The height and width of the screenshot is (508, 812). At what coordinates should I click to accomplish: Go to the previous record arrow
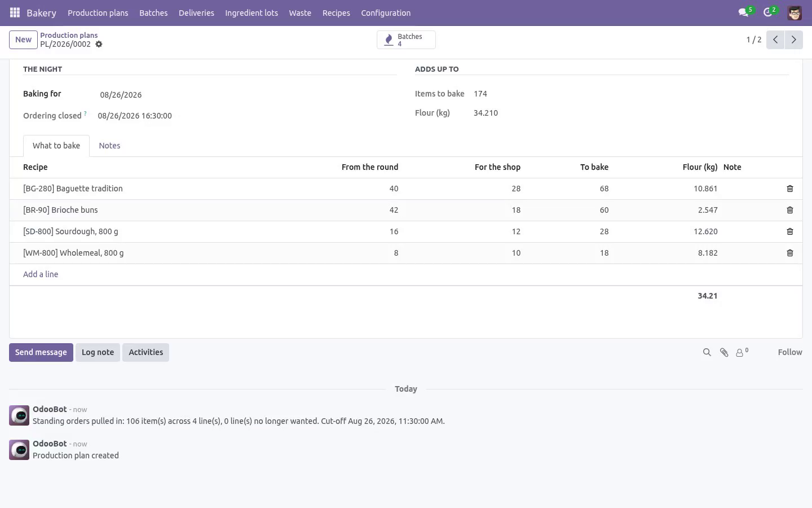coord(775,40)
